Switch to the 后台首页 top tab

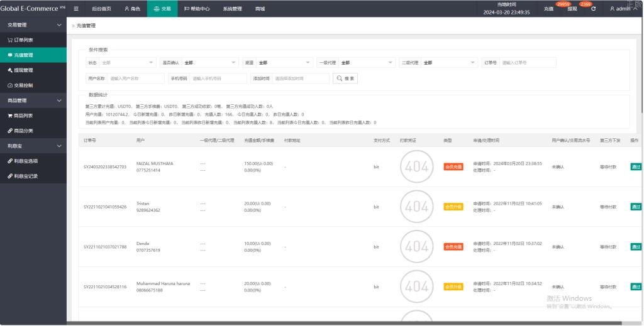(101, 9)
